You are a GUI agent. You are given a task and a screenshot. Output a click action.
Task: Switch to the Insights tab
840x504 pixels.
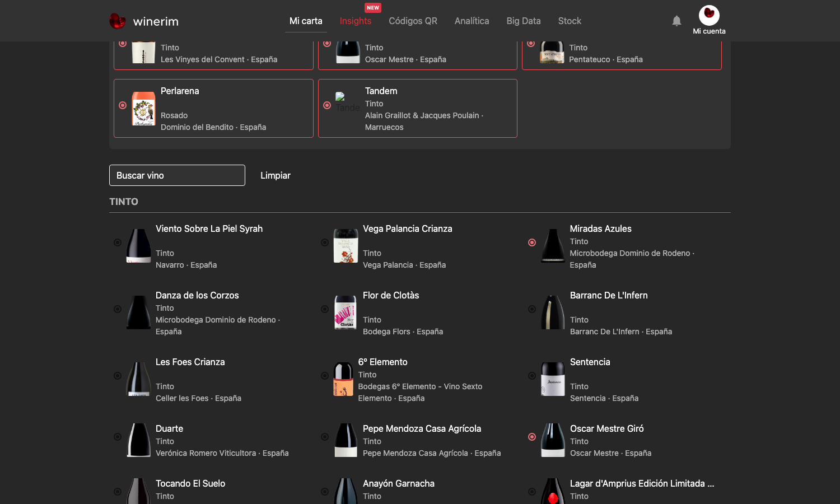pos(356,21)
